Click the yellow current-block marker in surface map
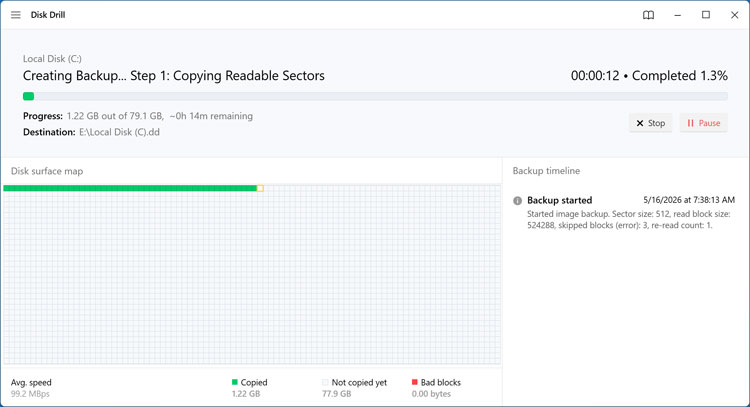The image size is (750, 407). coord(260,188)
